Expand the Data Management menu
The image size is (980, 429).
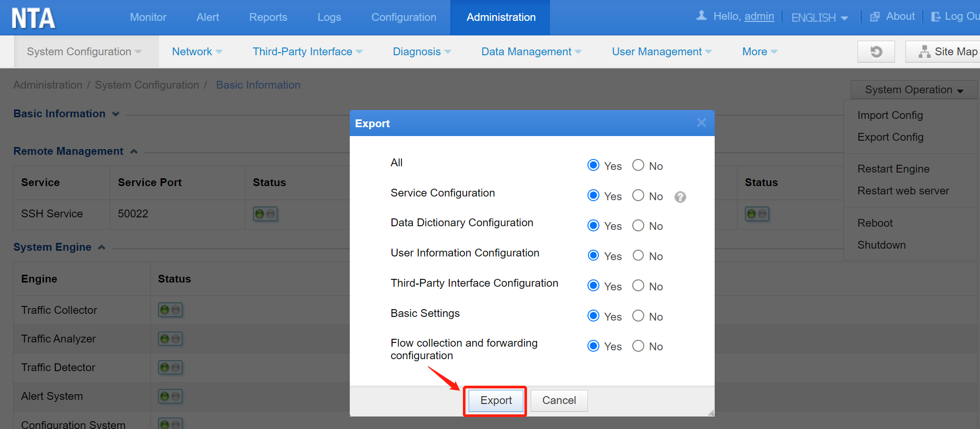pyautogui.click(x=531, y=52)
